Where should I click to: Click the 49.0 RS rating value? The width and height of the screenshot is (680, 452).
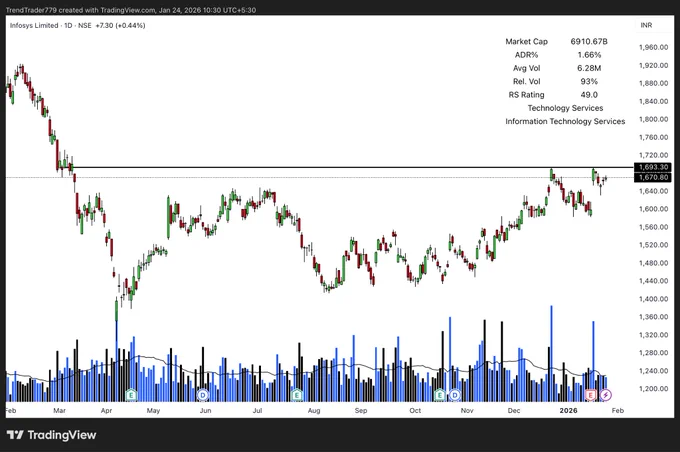coord(589,95)
